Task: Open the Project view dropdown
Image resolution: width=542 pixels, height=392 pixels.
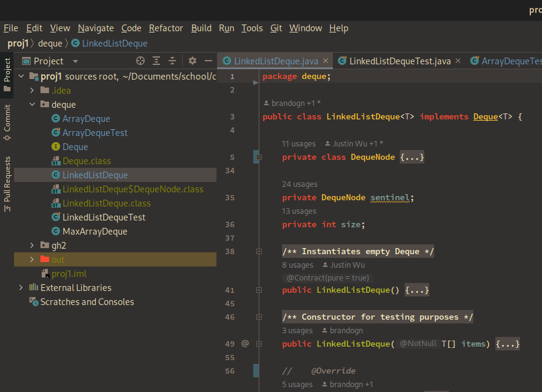Action: click(75, 61)
